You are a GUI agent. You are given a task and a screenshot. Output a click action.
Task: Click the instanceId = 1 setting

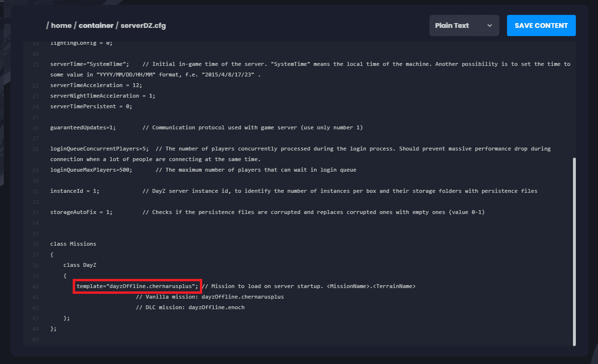[x=75, y=191]
